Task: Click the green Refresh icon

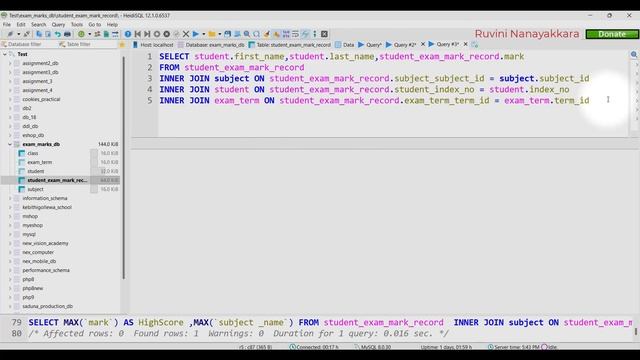Action: (81, 34)
